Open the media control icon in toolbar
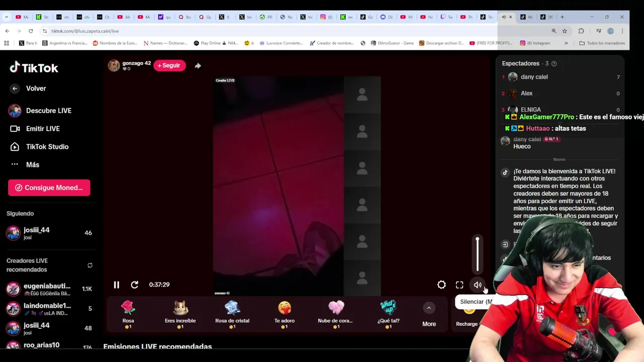This screenshot has width=644, height=362. click(x=598, y=31)
